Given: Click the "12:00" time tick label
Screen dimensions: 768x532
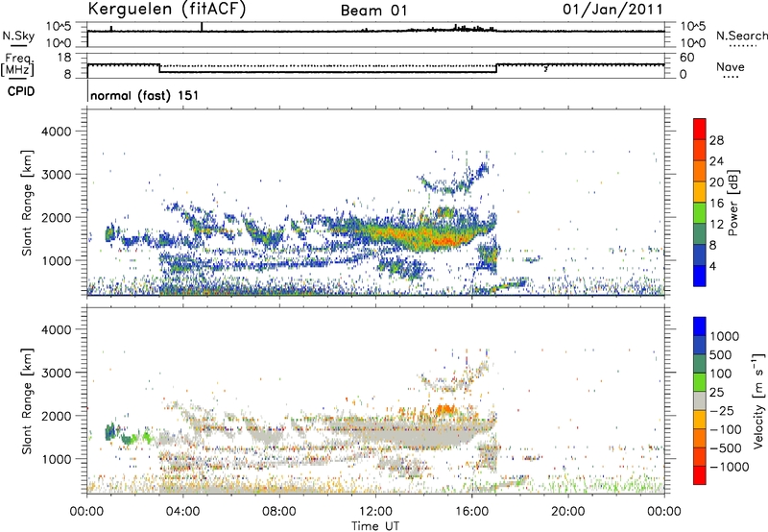Looking at the screenshot, I should tap(375, 511).
